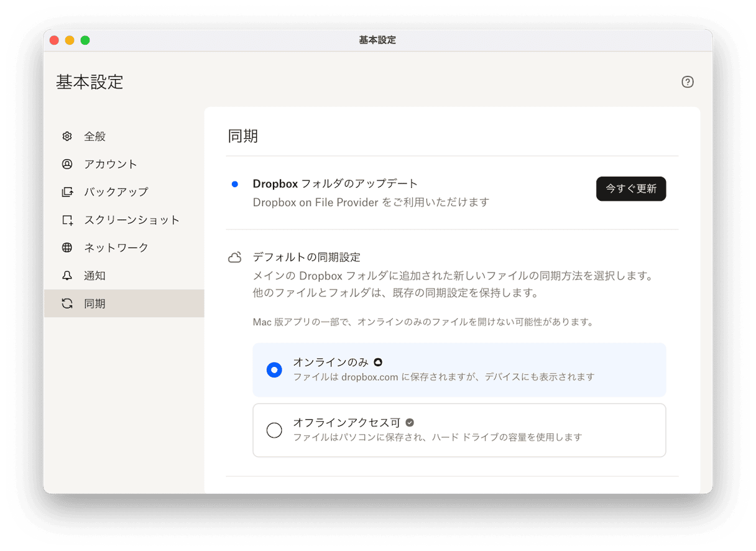Select the オンラインのみ radio button

tap(274, 370)
